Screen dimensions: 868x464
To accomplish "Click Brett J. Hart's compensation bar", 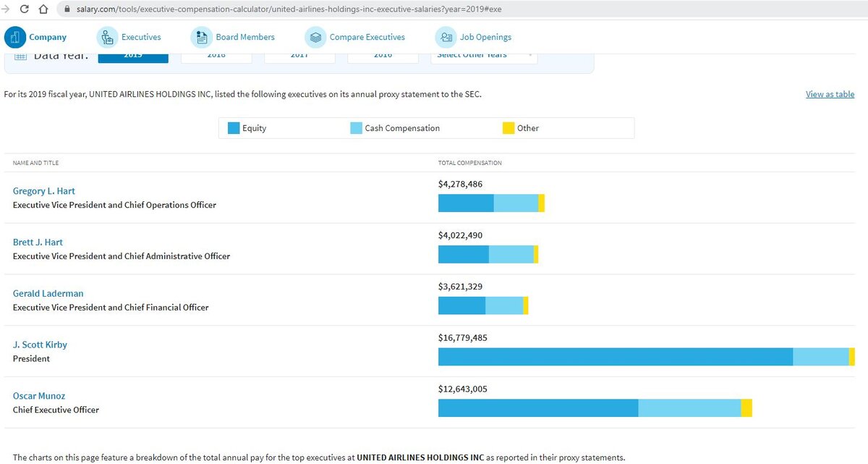I will point(488,254).
